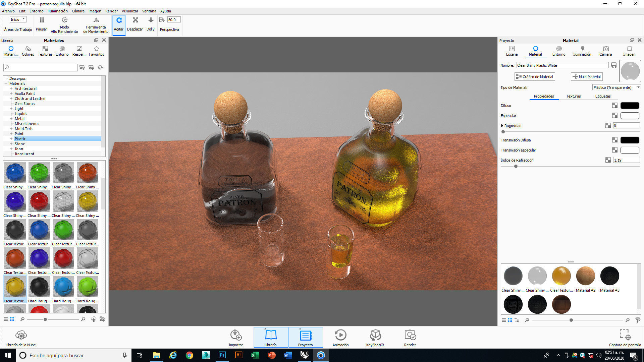
Task: Click the add folder icon in library
Action: tap(82, 67)
